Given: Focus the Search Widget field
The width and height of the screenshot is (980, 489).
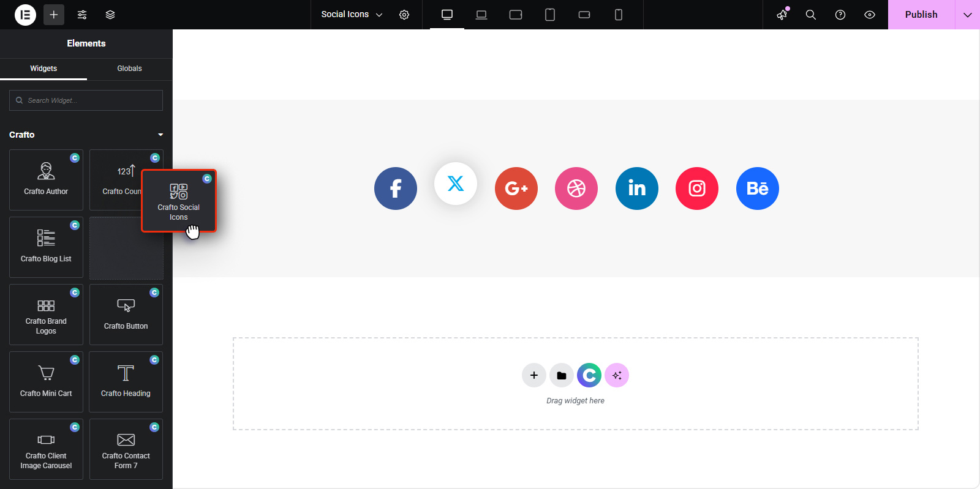Looking at the screenshot, I should 86,100.
